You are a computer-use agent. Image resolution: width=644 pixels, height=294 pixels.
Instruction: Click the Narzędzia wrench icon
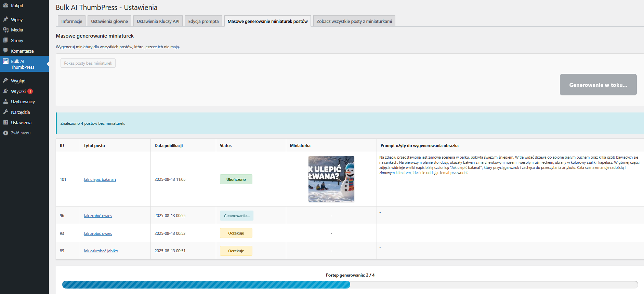click(5, 112)
